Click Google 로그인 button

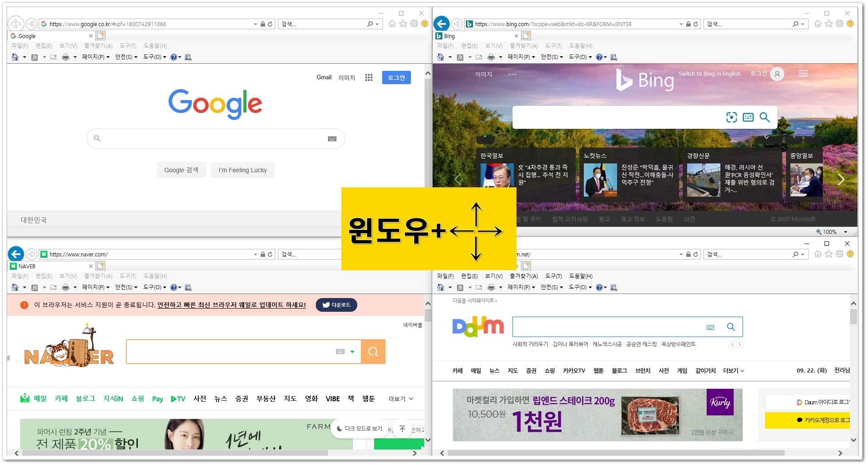[x=396, y=77]
